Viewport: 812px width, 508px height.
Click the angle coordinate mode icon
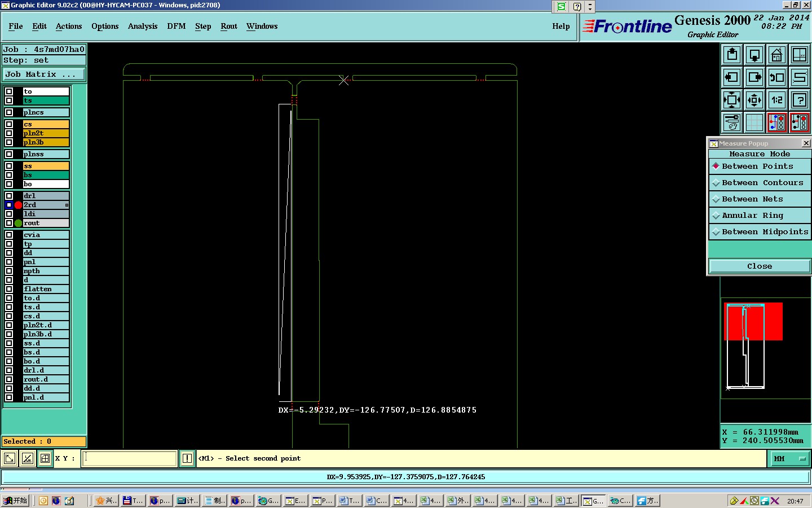click(27, 458)
